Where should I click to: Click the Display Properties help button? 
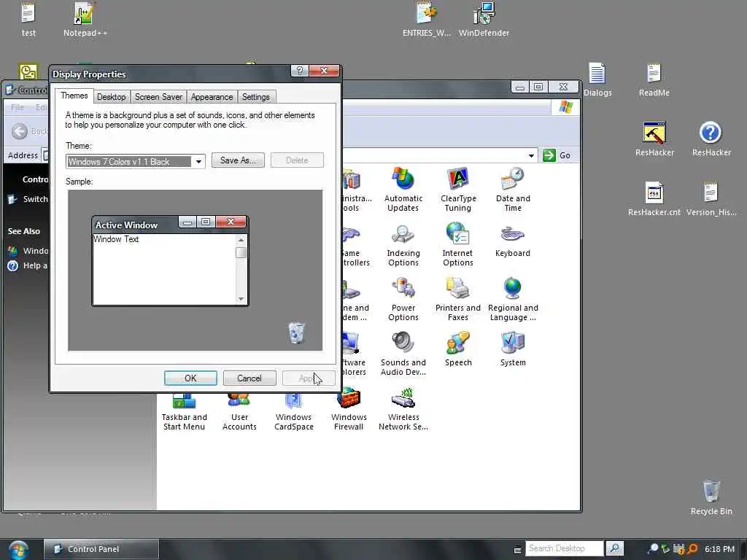pyautogui.click(x=299, y=71)
